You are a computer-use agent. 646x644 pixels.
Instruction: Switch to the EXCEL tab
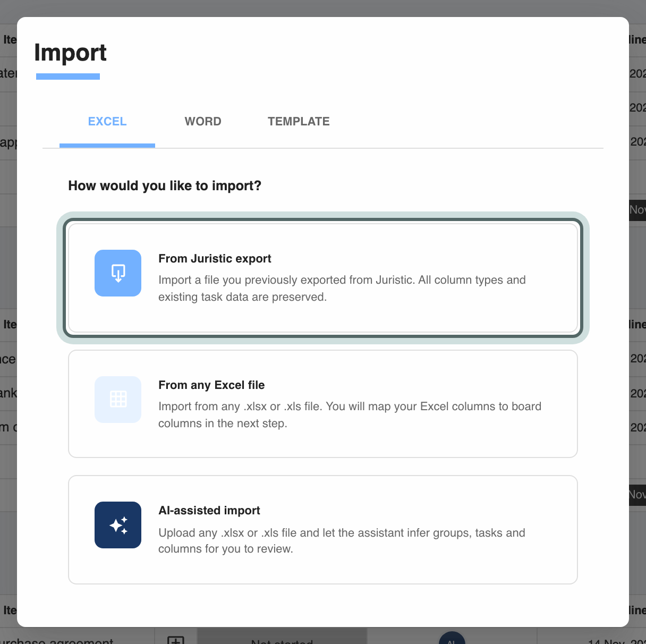(107, 122)
